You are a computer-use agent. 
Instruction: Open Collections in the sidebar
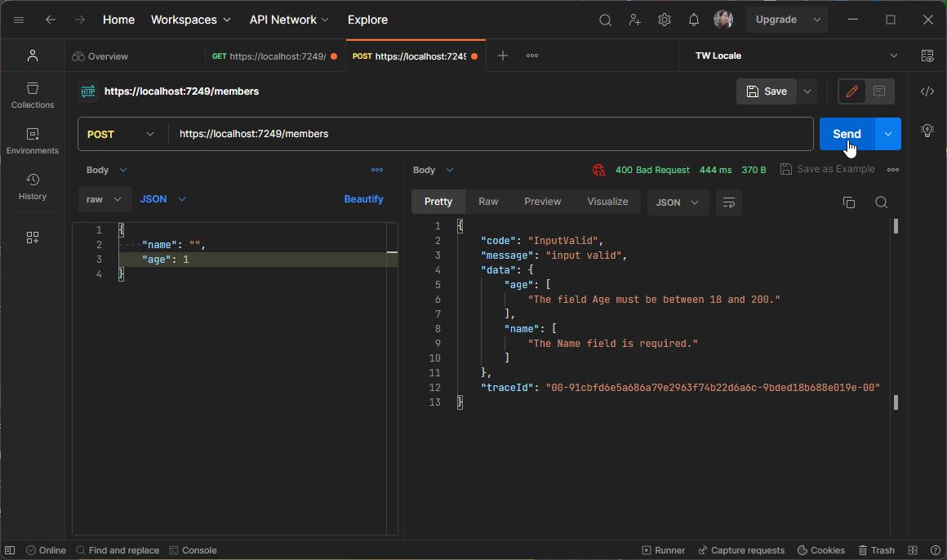pos(33,96)
